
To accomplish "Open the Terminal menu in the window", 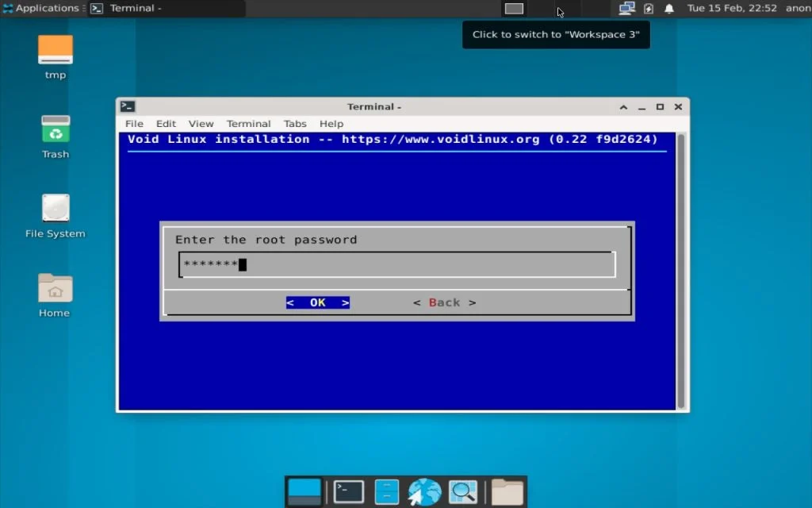I will (248, 124).
